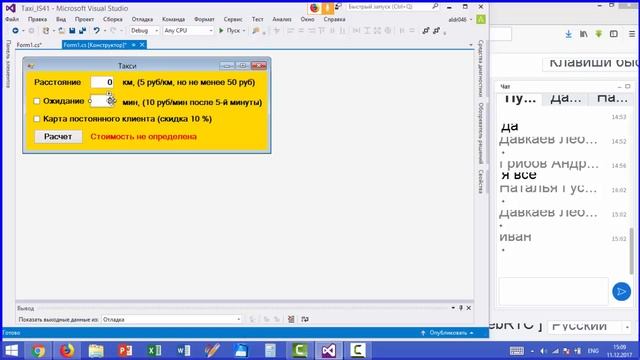Screen dimensions: 640x360
Task: Open File Explorer from taskbar
Action: point(96,351)
